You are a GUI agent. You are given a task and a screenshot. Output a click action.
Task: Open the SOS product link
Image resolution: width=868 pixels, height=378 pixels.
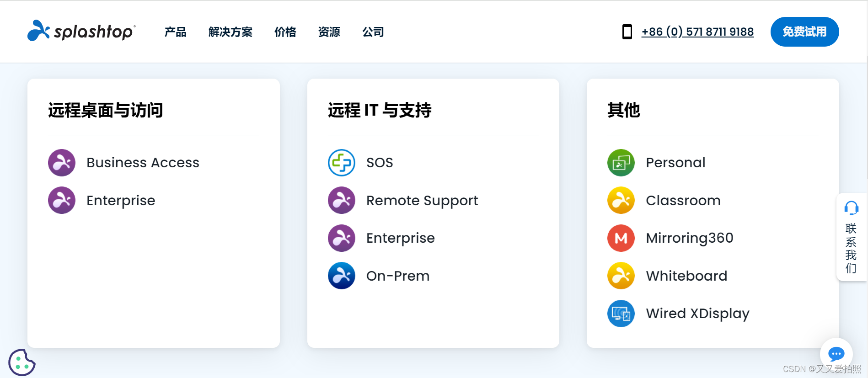380,163
